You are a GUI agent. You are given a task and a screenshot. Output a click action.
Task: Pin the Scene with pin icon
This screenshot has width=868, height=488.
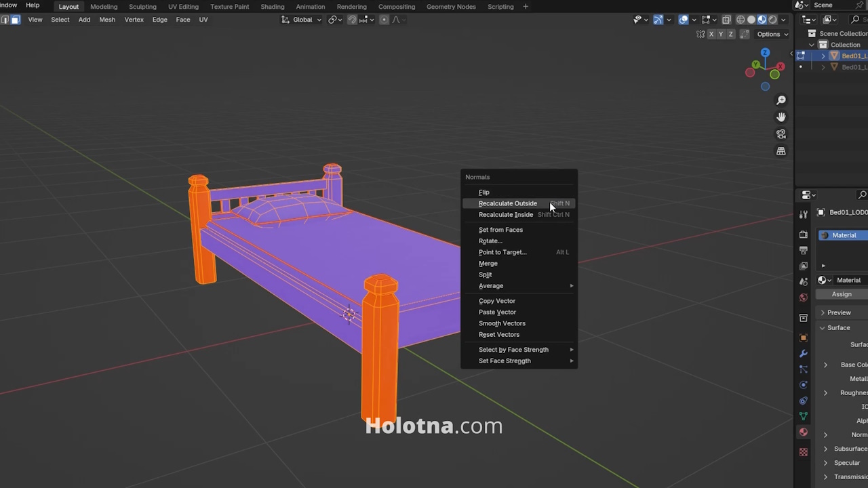860,5
